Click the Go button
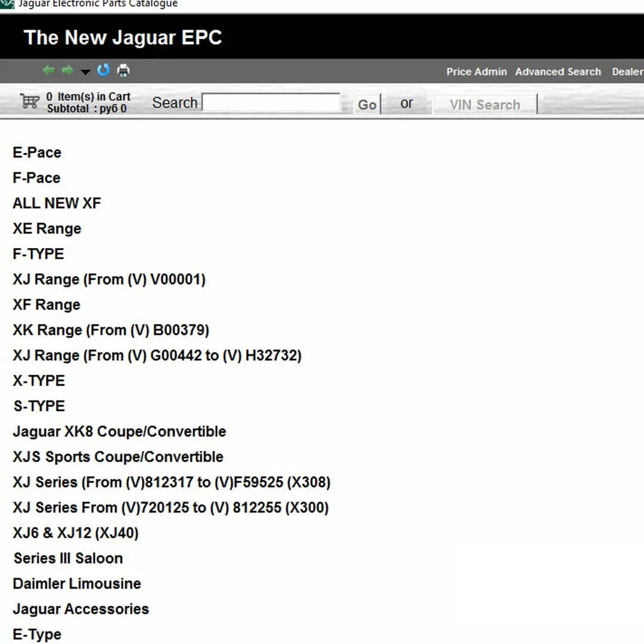 (x=367, y=104)
